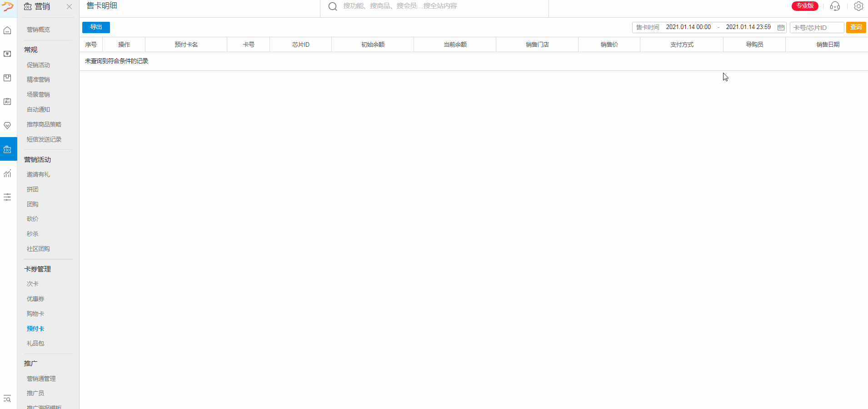
Task: Click the end date 2021.01.14 23:59
Action: 748,27
